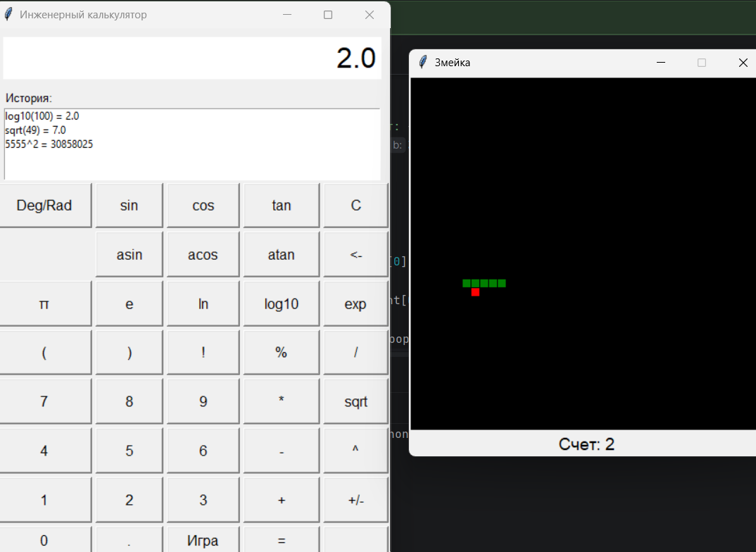The width and height of the screenshot is (756, 552).
Task: Toggle Deg/Rad angle mode button
Action: click(x=45, y=206)
